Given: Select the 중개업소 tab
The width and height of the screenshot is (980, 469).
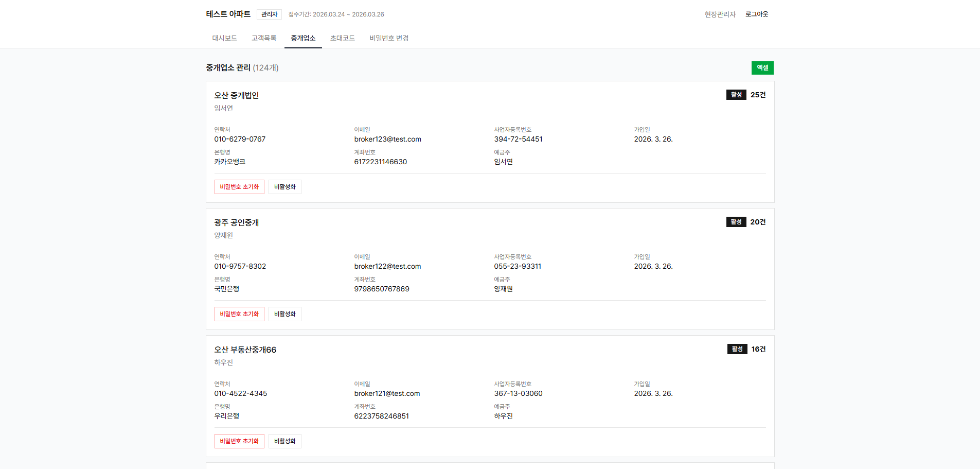Looking at the screenshot, I should (x=303, y=38).
